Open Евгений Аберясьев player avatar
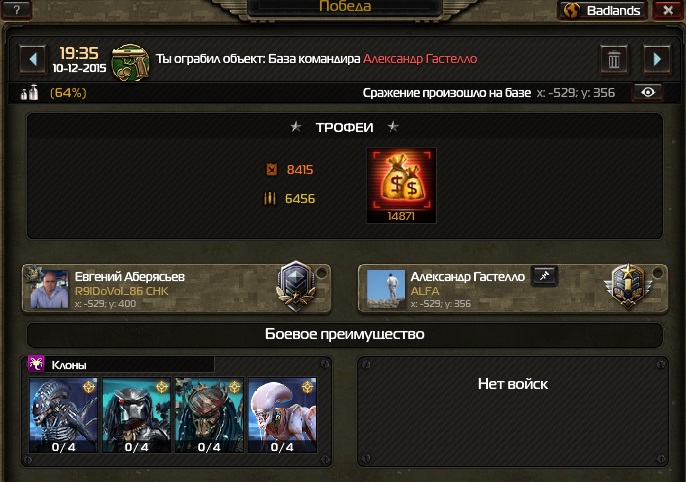Viewport: 686px width, 482px height. (49, 290)
